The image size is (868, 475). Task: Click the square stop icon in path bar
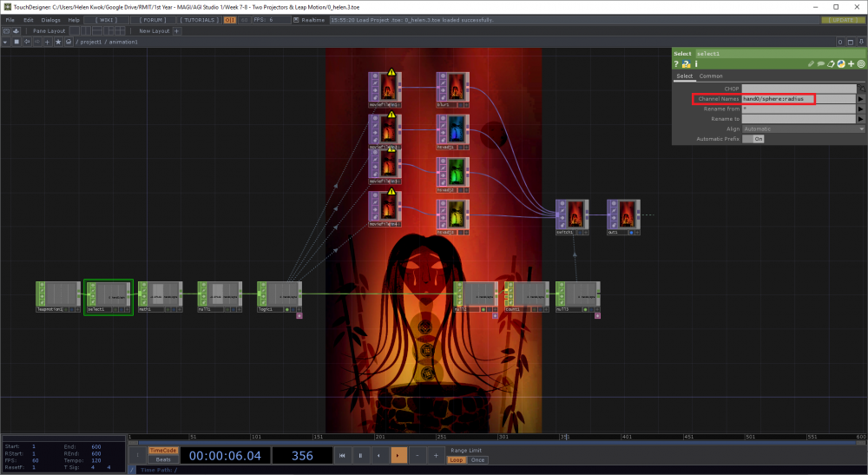(16, 42)
